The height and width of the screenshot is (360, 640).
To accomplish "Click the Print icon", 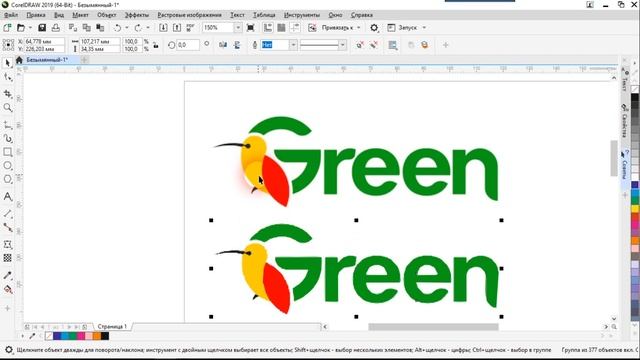I will pos(56,27).
